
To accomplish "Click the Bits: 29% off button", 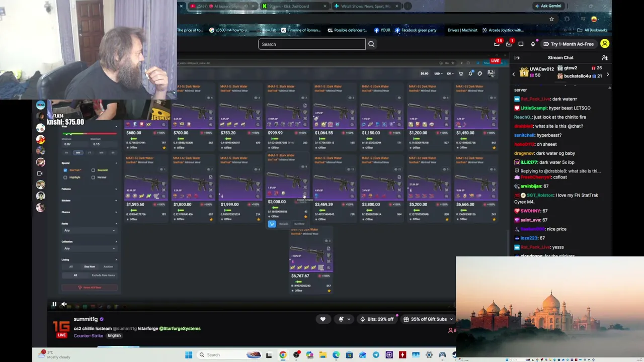I will (x=377, y=319).
